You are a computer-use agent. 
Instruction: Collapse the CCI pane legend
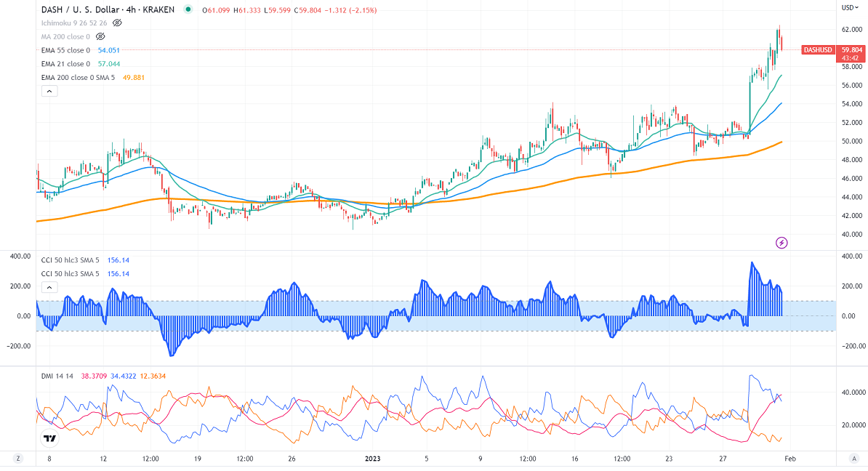click(49, 287)
